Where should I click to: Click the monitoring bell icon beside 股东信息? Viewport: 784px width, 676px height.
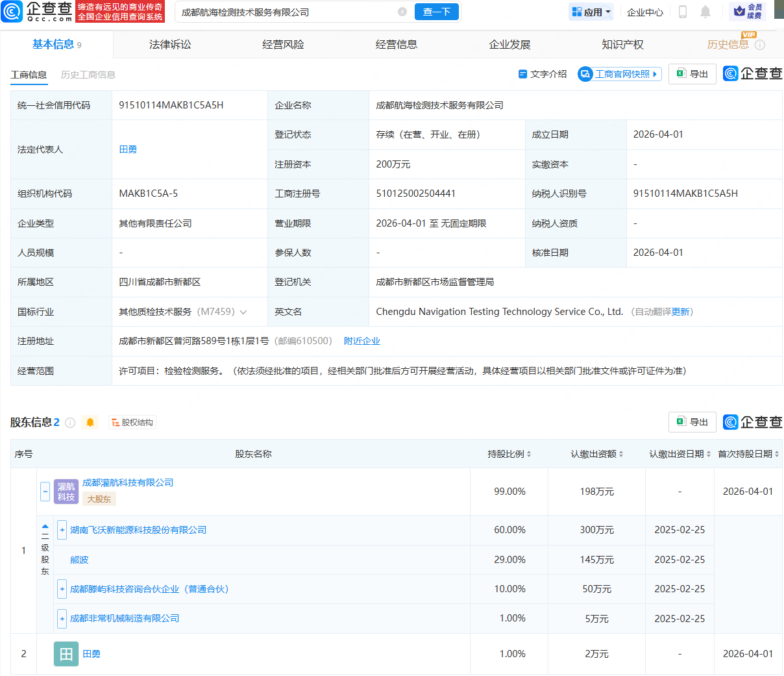click(90, 422)
